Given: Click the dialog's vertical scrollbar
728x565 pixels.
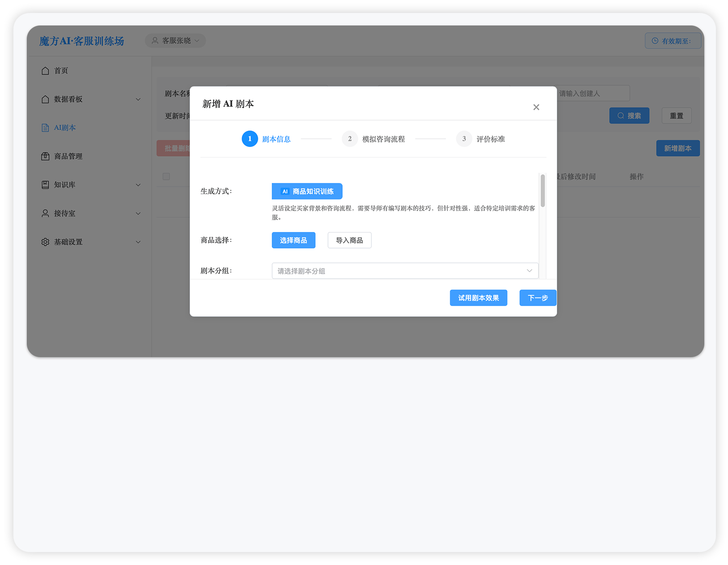Looking at the screenshot, I should pos(543,191).
